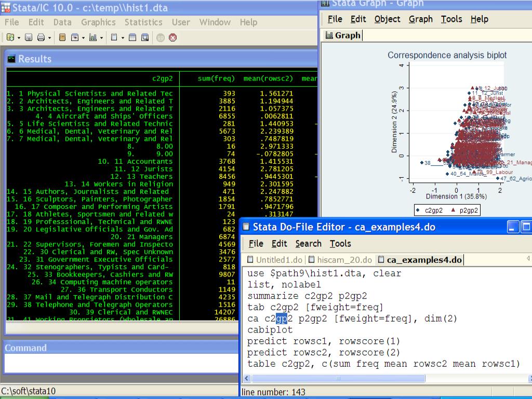Select the Graph tab in Graph window
This screenshot has width=532, height=399.
coord(343,35)
